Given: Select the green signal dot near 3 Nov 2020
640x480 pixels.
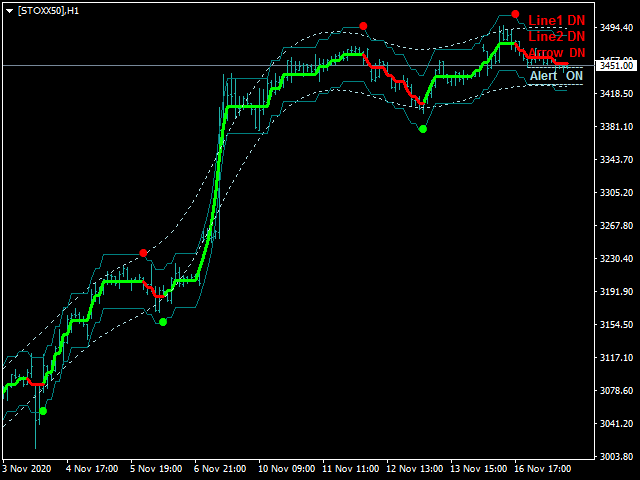Looking at the screenshot, I should coord(43,411).
